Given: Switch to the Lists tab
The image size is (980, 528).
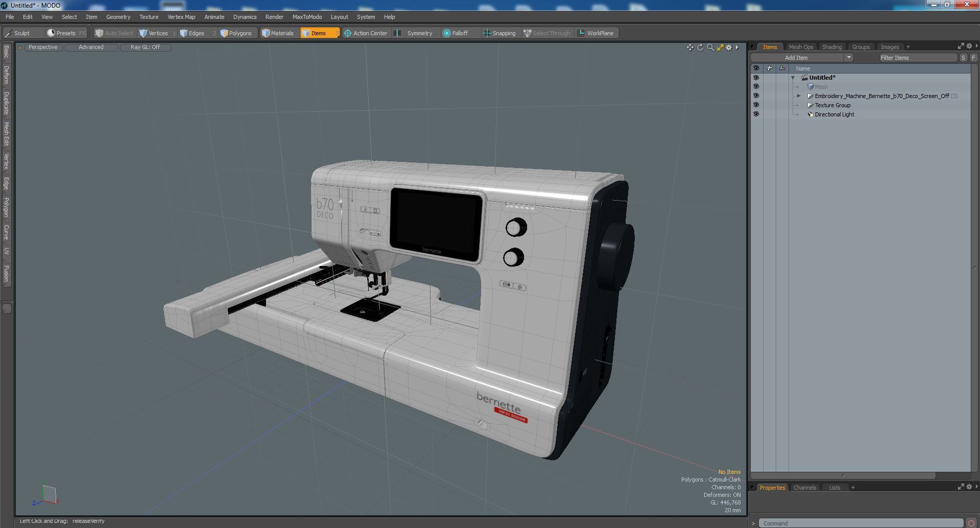Looking at the screenshot, I should point(834,488).
